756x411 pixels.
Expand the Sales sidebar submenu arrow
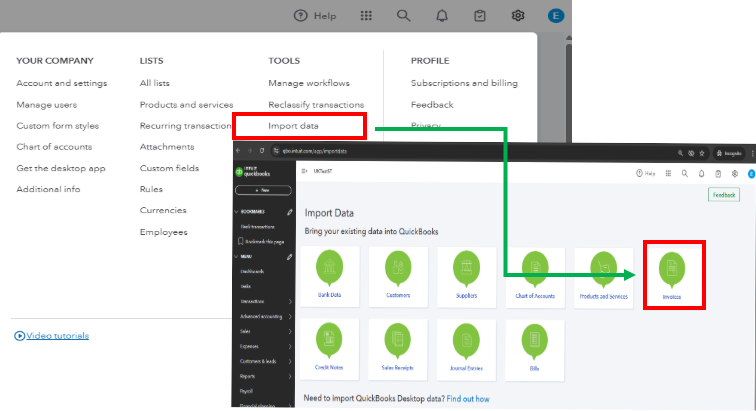tap(290, 331)
